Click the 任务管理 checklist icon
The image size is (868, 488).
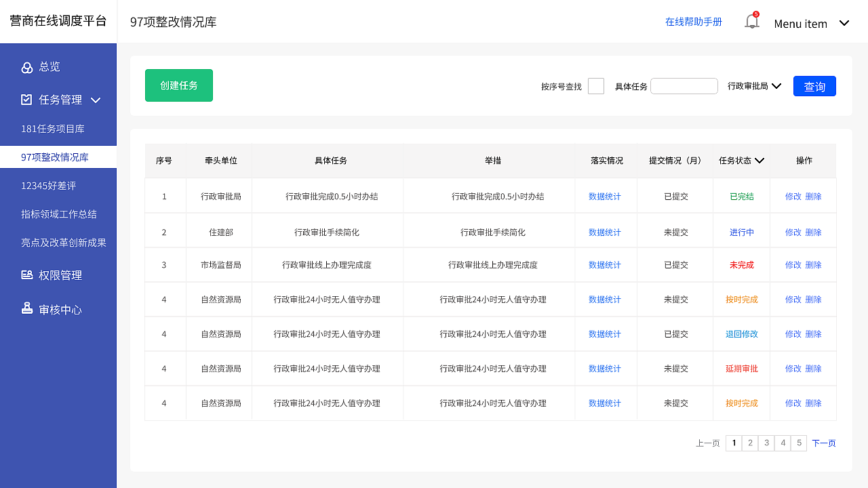(26, 100)
